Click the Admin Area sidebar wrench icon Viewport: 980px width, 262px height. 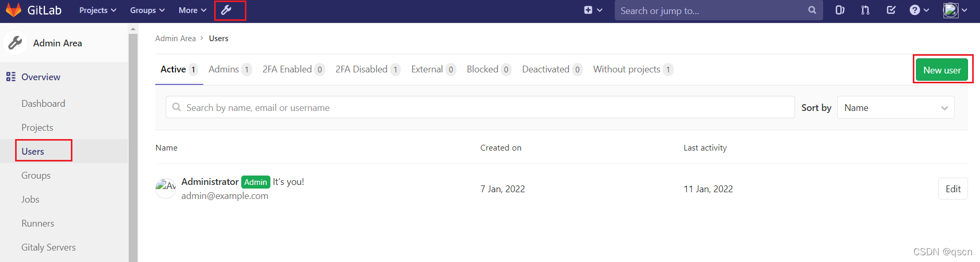pos(15,43)
